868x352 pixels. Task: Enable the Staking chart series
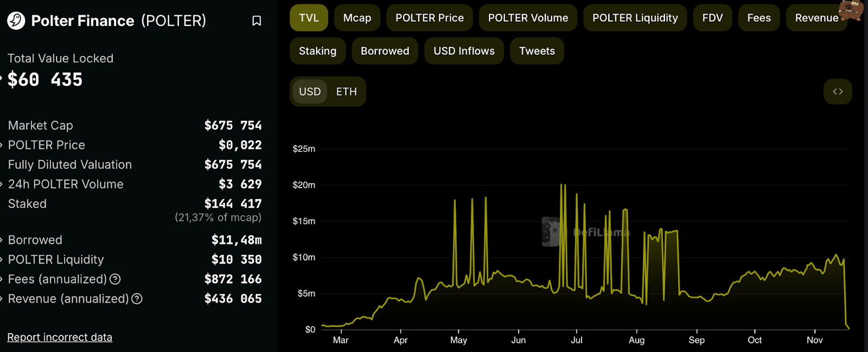317,51
